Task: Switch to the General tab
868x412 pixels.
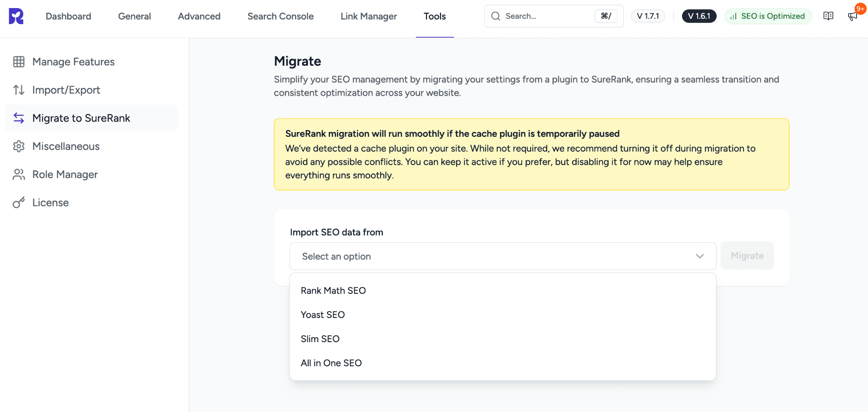Action: [134, 16]
